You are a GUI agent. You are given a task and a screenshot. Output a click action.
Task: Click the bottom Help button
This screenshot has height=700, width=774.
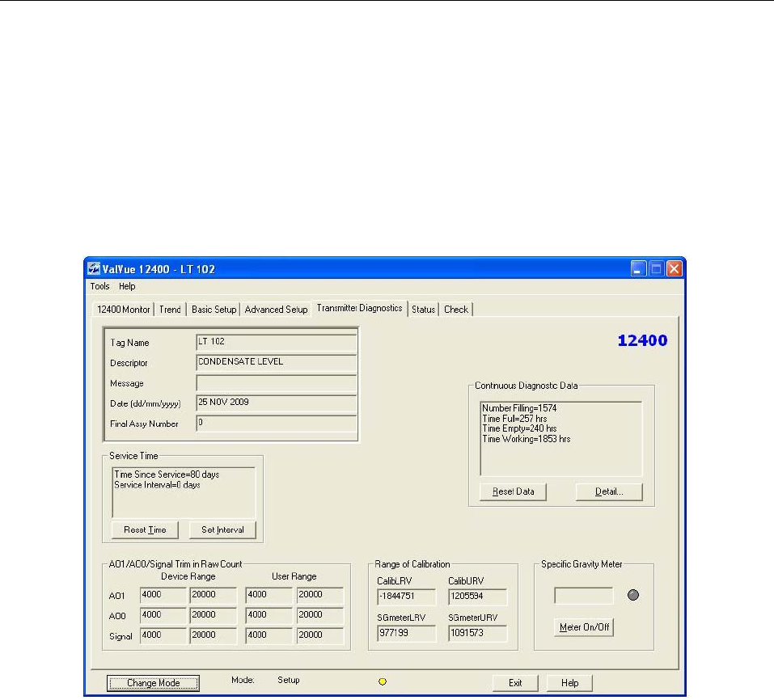click(x=569, y=683)
